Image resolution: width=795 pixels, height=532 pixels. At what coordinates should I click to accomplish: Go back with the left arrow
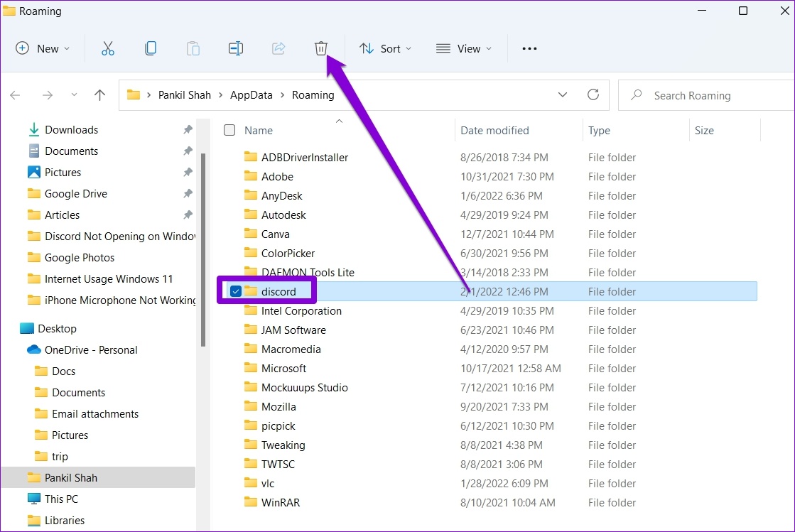point(15,94)
